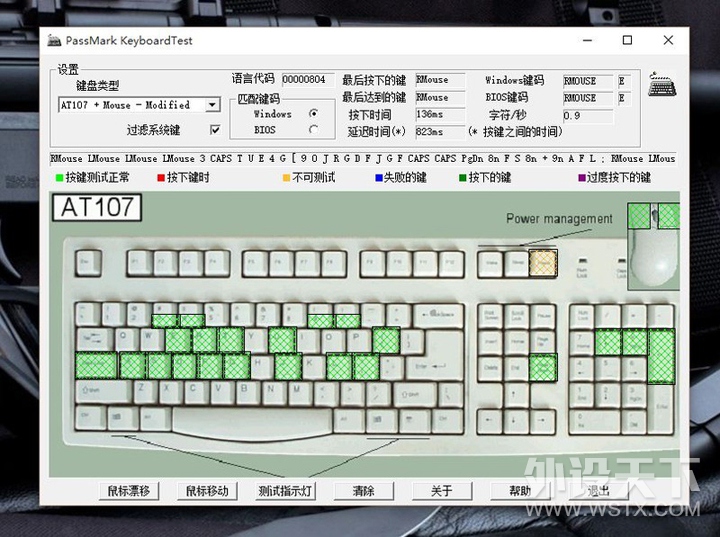
Task: Click the 鼠标漂移 button
Action: [x=129, y=491]
